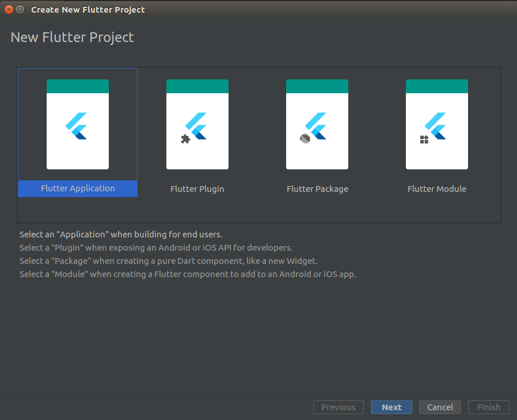The width and height of the screenshot is (517, 420).
Task: Click the Flutter Application label
Action: point(78,188)
